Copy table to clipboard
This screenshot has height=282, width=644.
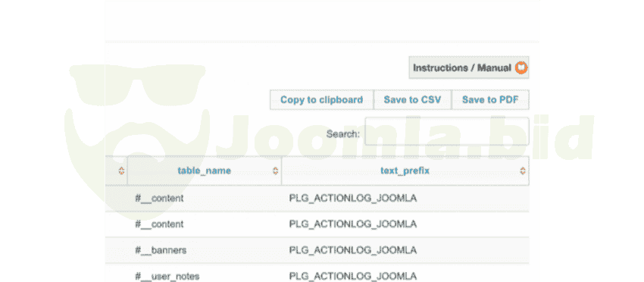[321, 100]
